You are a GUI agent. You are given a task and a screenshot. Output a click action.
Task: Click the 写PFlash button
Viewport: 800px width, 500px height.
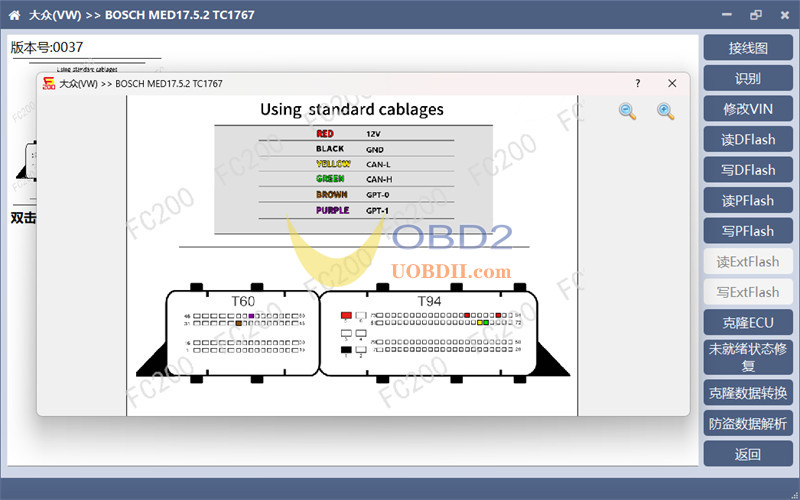coord(748,231)
